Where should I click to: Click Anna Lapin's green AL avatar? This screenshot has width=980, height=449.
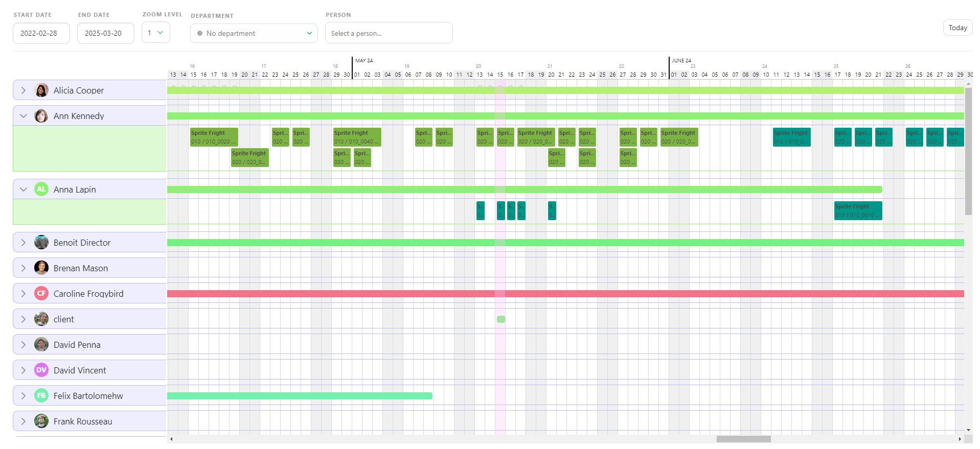(x=41, y=189)
